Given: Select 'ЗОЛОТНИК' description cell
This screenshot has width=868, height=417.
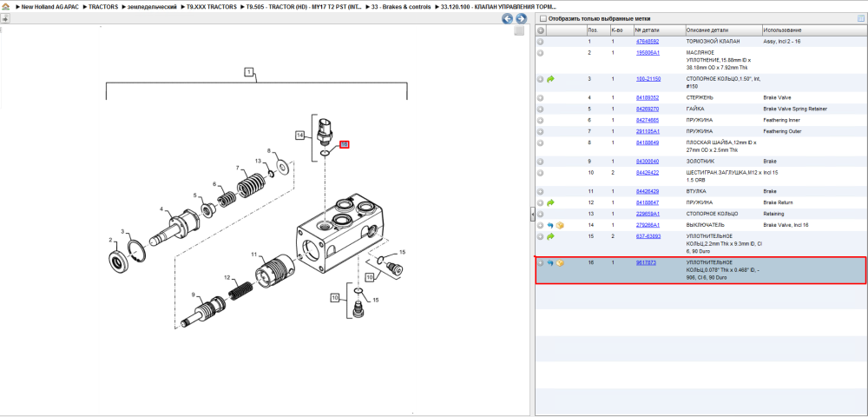Looking at the screenshot, I should [700, 161].
